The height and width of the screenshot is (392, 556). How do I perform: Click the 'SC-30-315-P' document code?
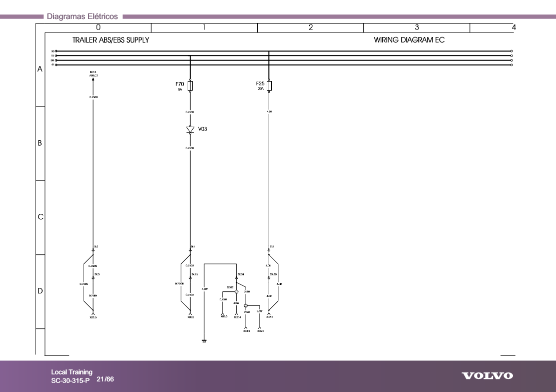pyautogui.click(x=70, y=380)
